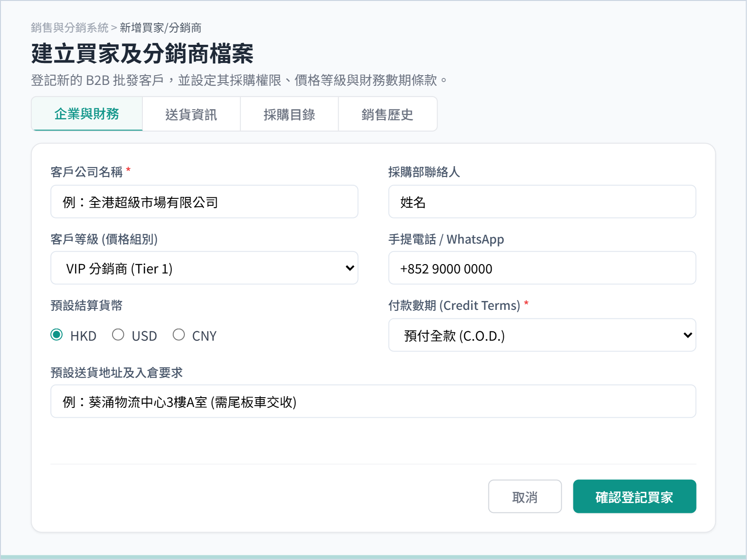
Task: Focus the 採購部聯絡人 name field
Action: [542, 202]
